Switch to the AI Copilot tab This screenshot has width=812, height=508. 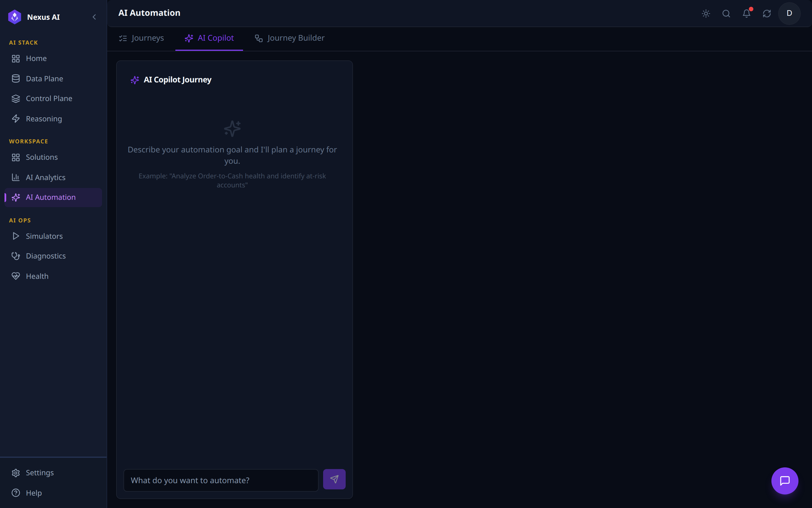pyautogui.click(x=209, y=38)
